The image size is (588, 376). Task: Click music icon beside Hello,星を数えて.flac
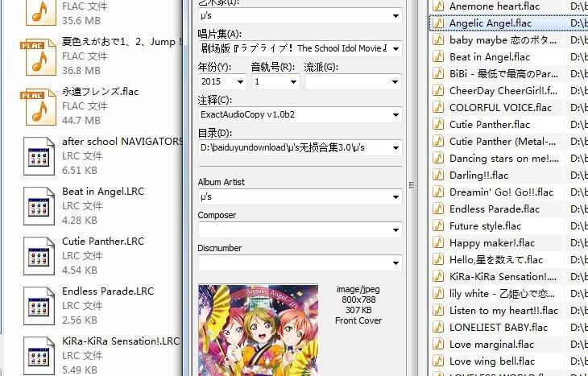pyautogui.click(x=438, y=259)
